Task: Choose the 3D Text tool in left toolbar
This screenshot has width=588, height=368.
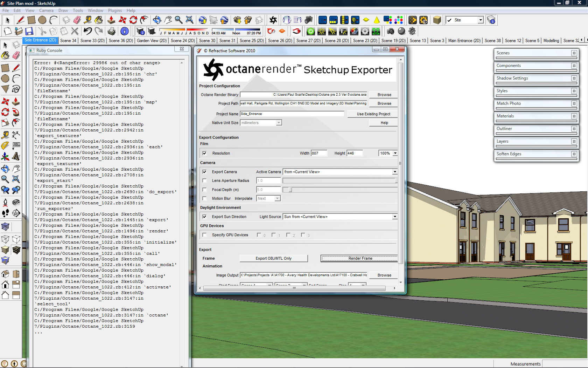Action: click(16, 156)
